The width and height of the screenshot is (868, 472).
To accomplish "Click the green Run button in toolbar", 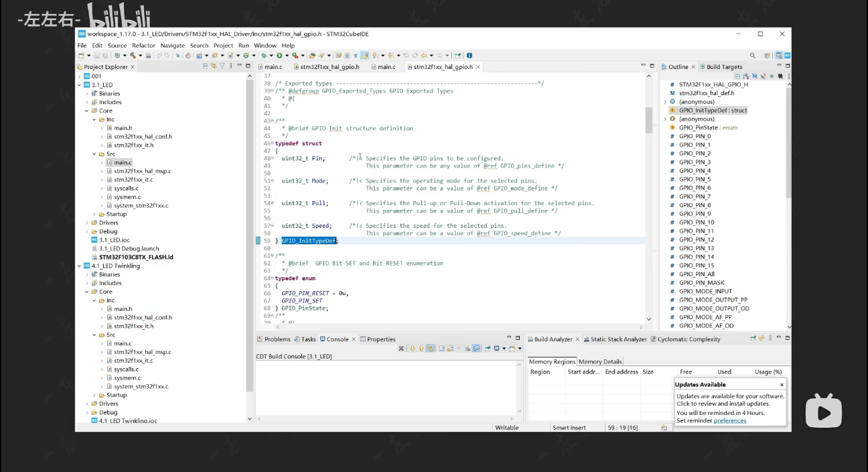I will tap(279, 56).
